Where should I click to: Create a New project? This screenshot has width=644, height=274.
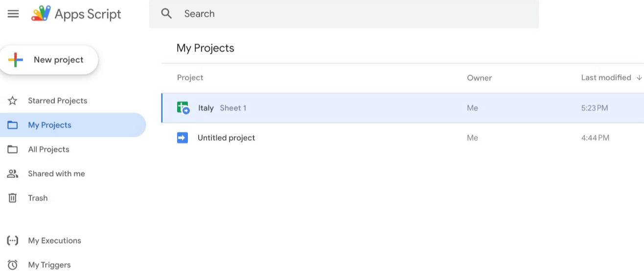point(49,60)
